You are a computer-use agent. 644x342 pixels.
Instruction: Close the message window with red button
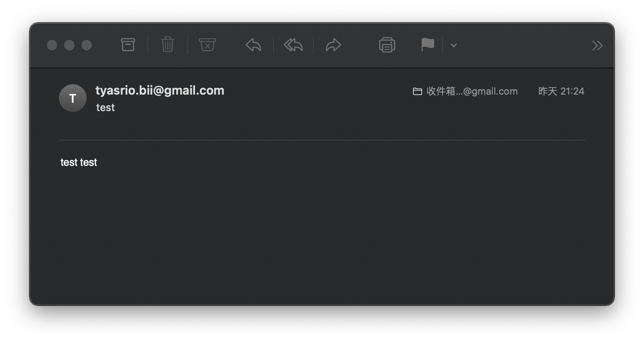pyautogui.click(x=52, y=45)
